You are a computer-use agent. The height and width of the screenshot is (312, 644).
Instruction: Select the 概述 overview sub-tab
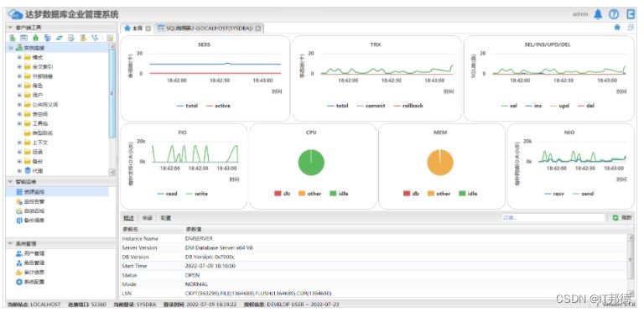(128, 218)
